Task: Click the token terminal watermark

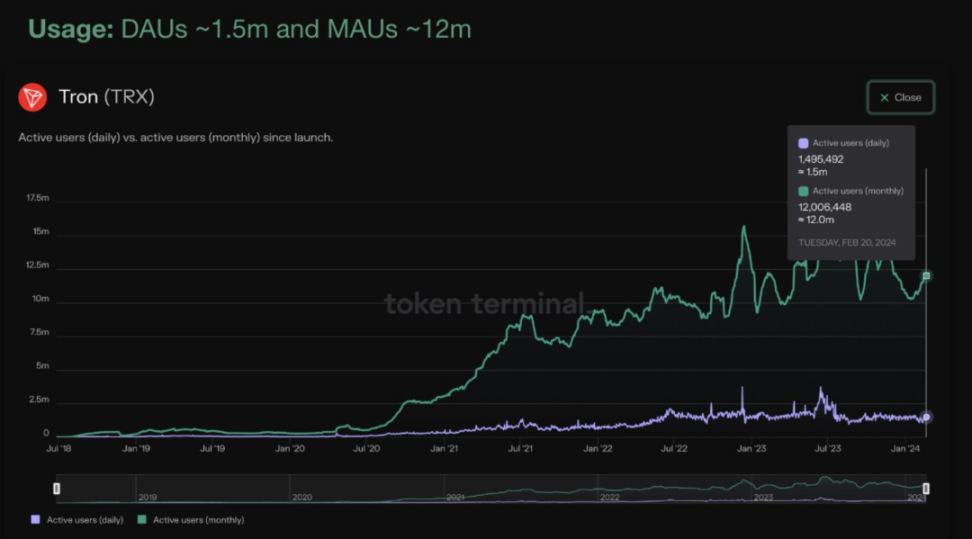Action: 485,304
